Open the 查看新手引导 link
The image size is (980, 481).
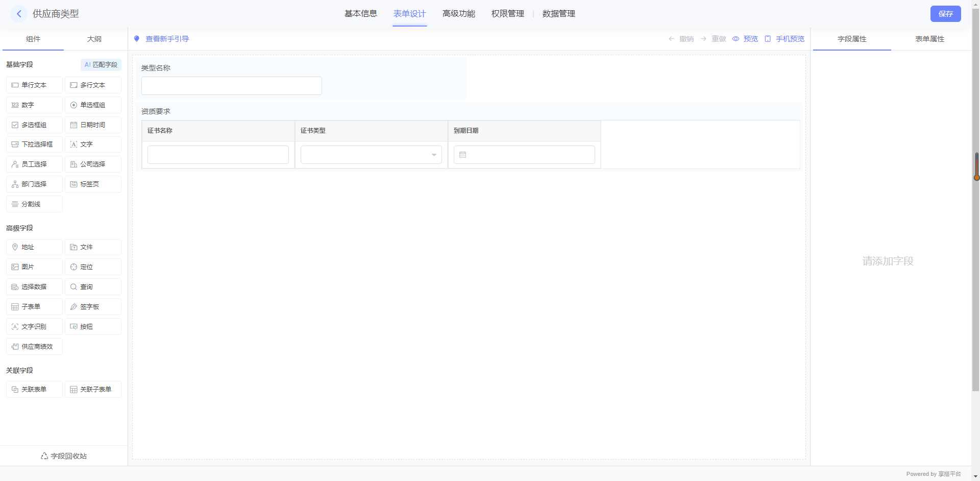point(167,39)
